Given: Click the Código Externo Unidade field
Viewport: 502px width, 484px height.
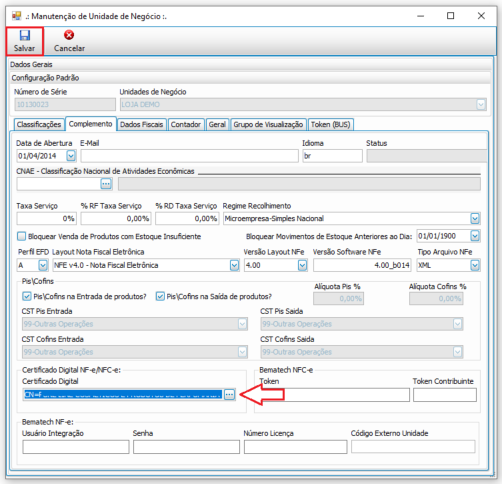Looking at the screenshot, I should click(x=413, y=446).
